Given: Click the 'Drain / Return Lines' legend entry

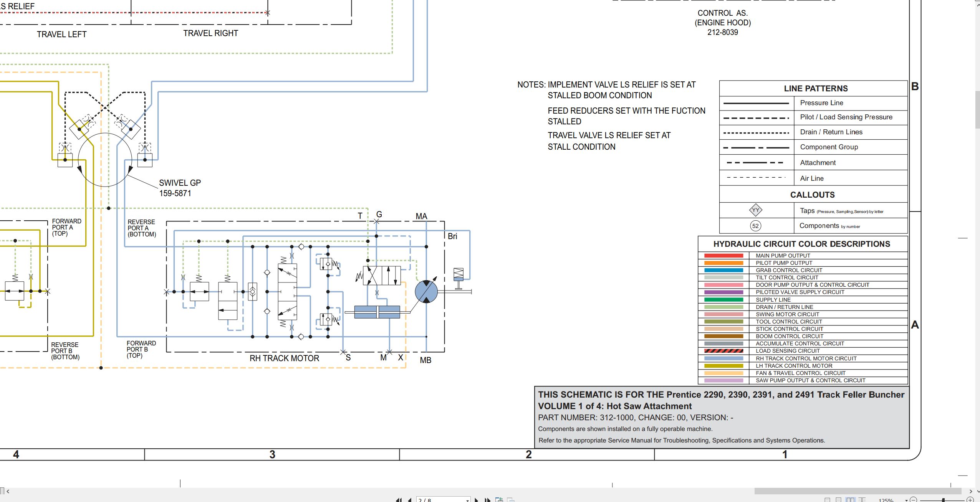Looking at the screenshot, I should 831,132.
